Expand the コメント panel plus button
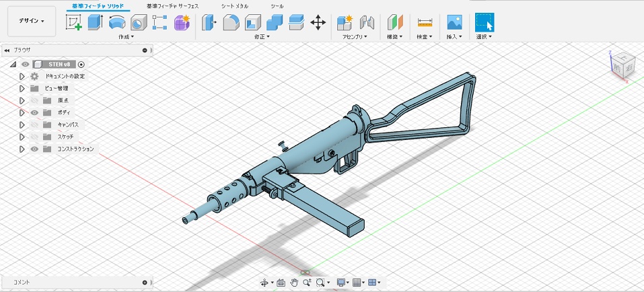This screenshot has height=292, width=644. [145, 283]
